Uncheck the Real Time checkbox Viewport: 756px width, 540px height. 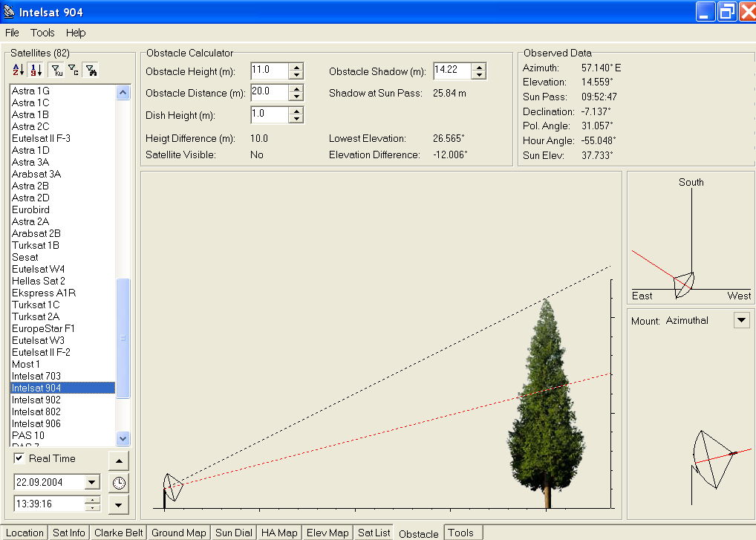[x=19, y=458]
